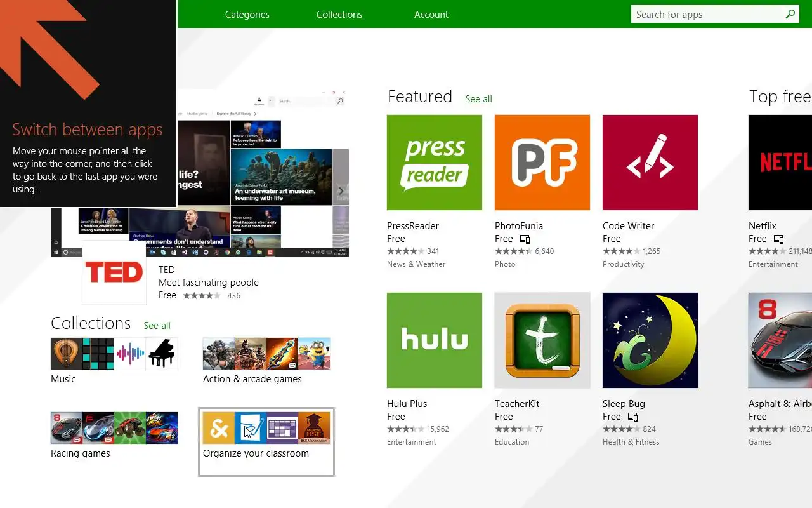Screen dimensions: 812x508
Task: Open the Action & arcade games collection
Action: coord(252,379)
